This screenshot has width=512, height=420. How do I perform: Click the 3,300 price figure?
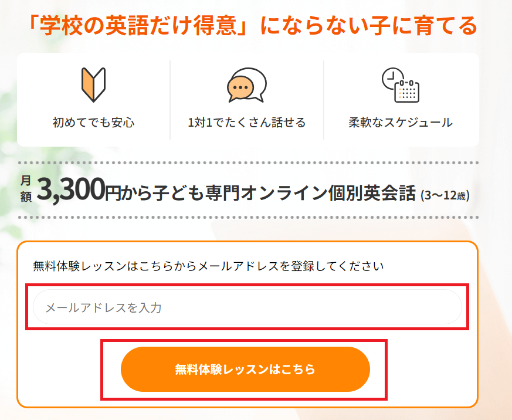[x=70, y=189]
